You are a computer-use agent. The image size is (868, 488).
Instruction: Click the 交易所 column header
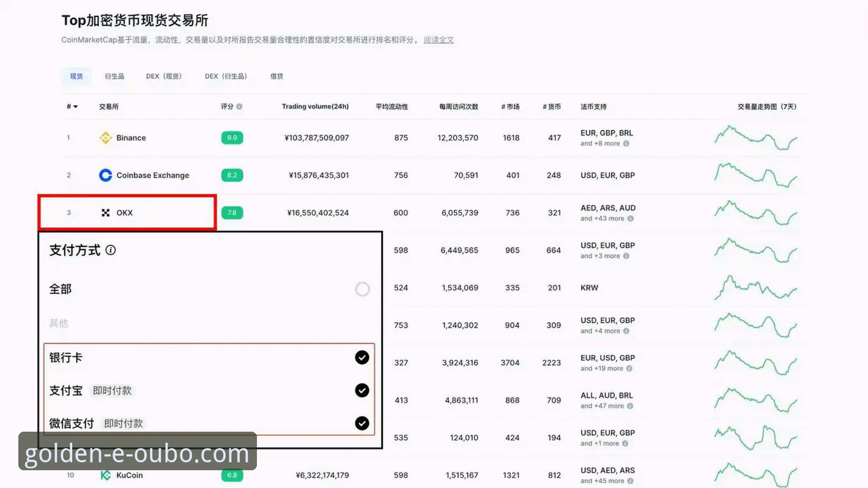[109, 107]
